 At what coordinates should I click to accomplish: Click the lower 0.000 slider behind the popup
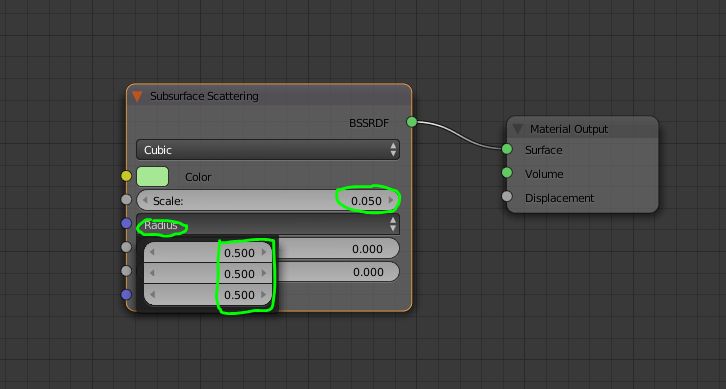pyautogui.click(x=338, y=272)
